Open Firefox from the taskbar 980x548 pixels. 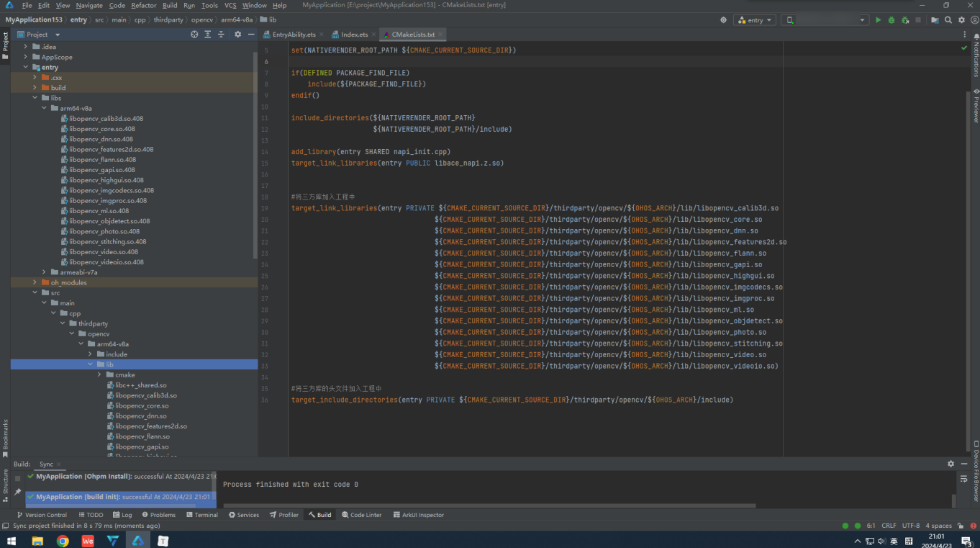(63, 540)
